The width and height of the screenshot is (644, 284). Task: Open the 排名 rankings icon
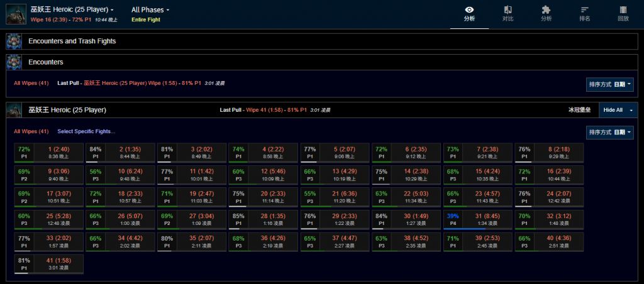[x=584, y=13]
